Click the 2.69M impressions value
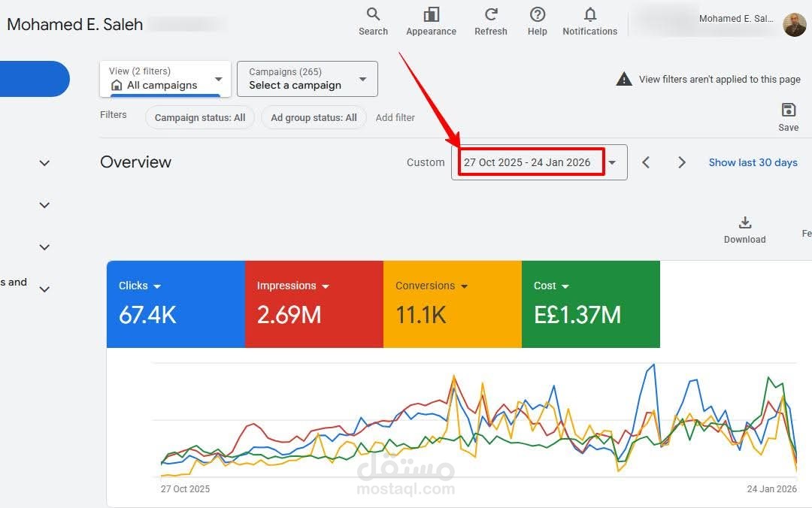 click(289, 315)
